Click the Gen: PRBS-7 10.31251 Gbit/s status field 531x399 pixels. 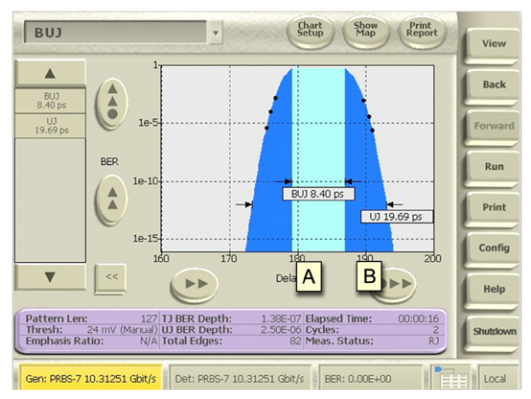[90, 378]
